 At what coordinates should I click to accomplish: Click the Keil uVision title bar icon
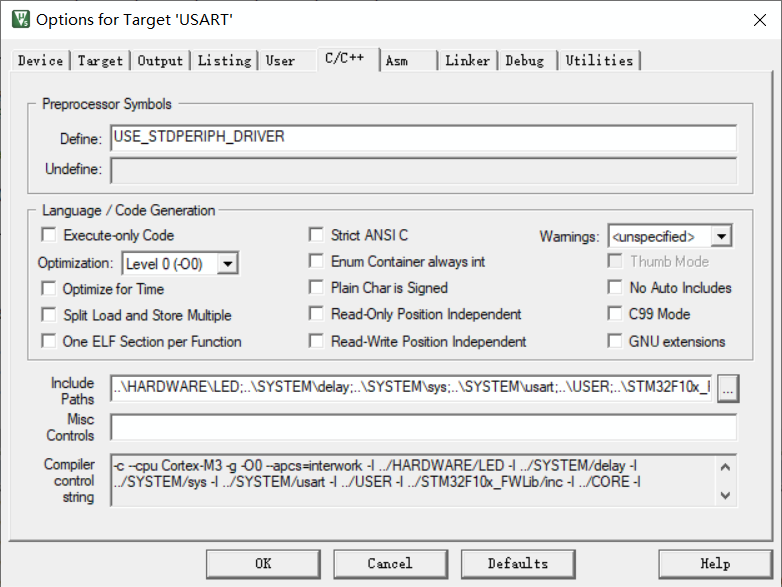pyautogui.click(x=20, y=19)
